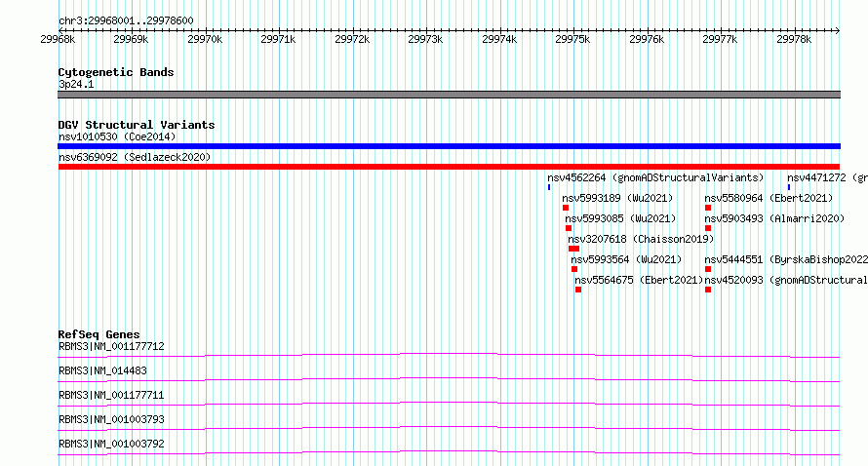This screenshot has width=868, height=466.
Task: Click the red marker under nsv5993564 (Wu2021)
Action: (574, 269)
